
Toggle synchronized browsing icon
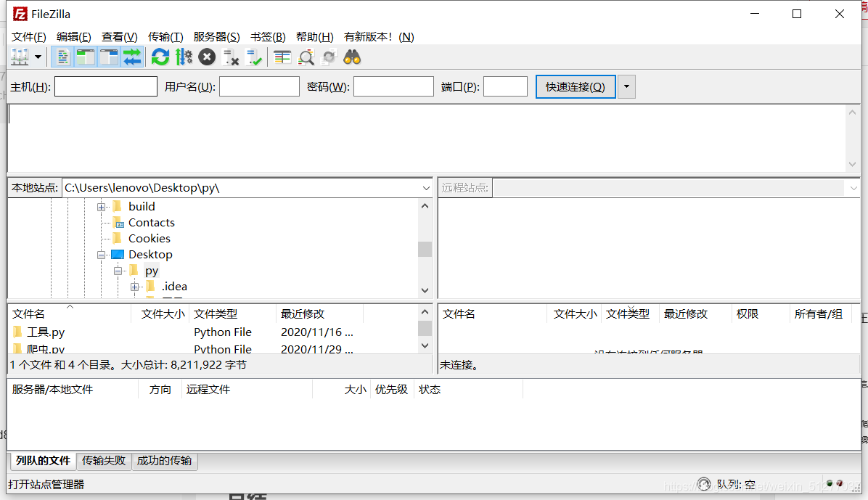[x=329, y=57]
